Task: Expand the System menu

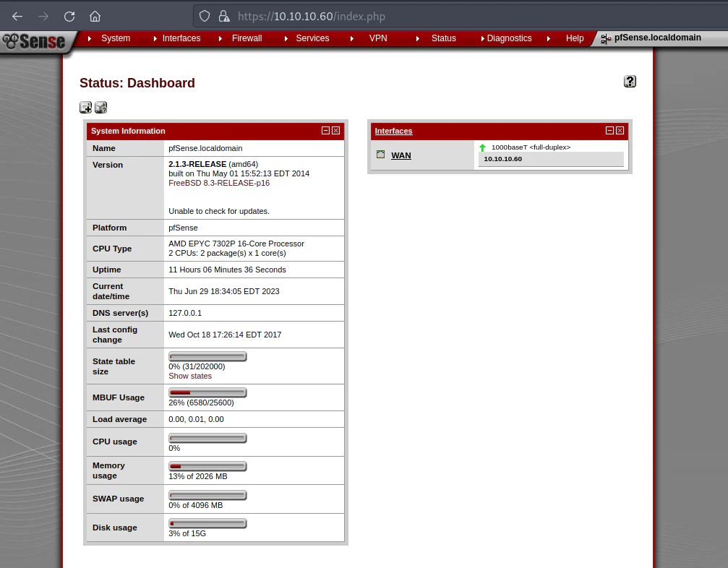Action: click(x=116, y=38)
